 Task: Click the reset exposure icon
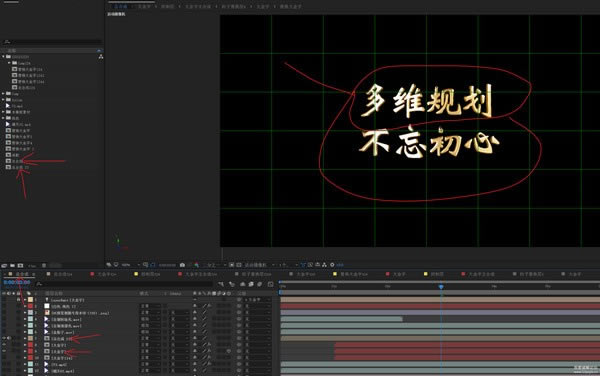tap(332, 265)
